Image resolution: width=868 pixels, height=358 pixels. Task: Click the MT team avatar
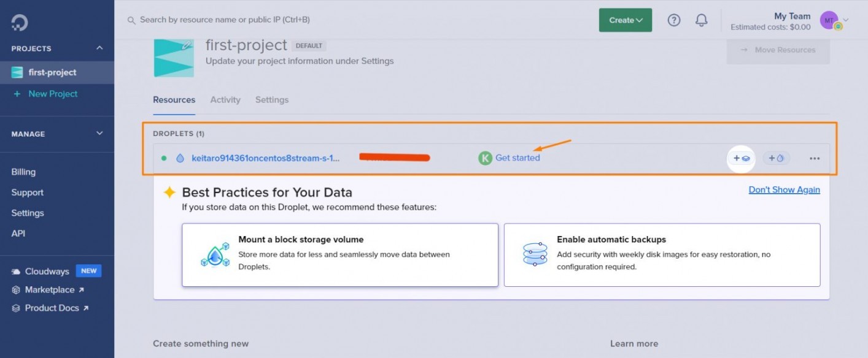coord(829,20)
